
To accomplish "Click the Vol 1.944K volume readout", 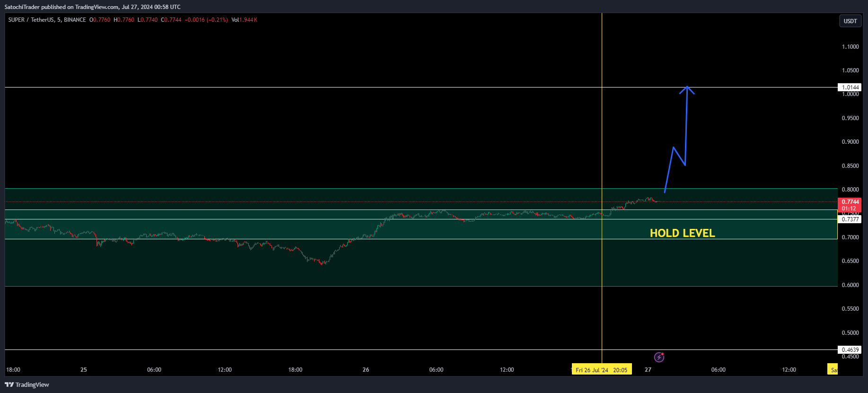I will point(244,20).
